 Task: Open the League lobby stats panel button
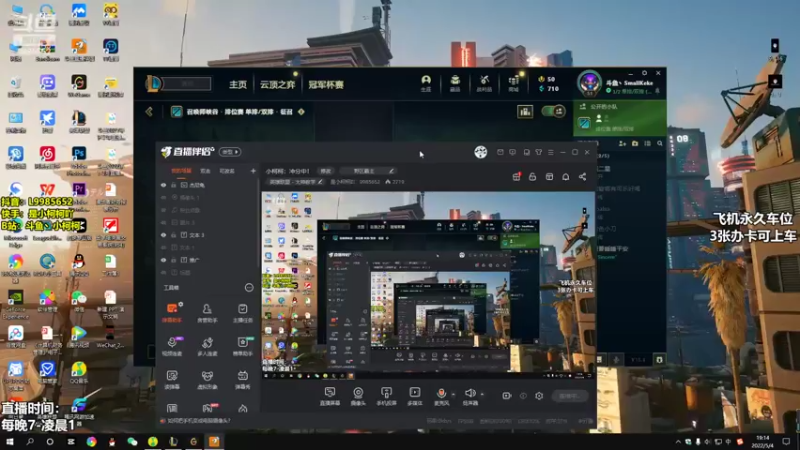(x=525, y=111)
